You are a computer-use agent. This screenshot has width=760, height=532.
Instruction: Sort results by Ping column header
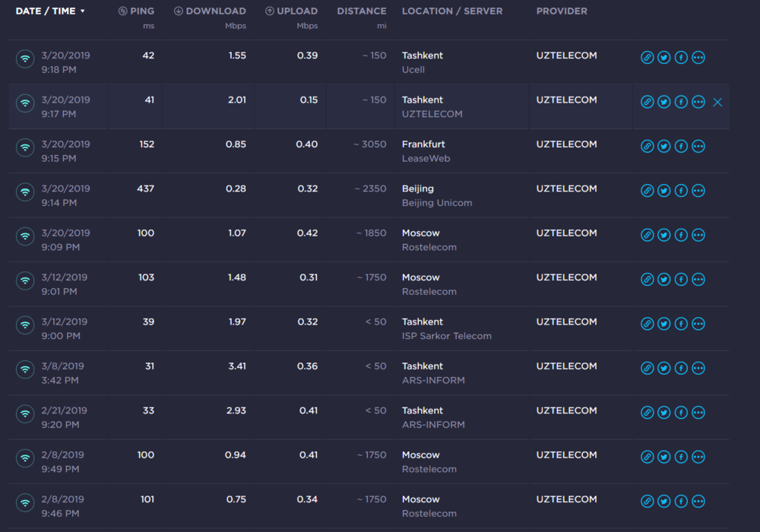[x=137, y=11]
